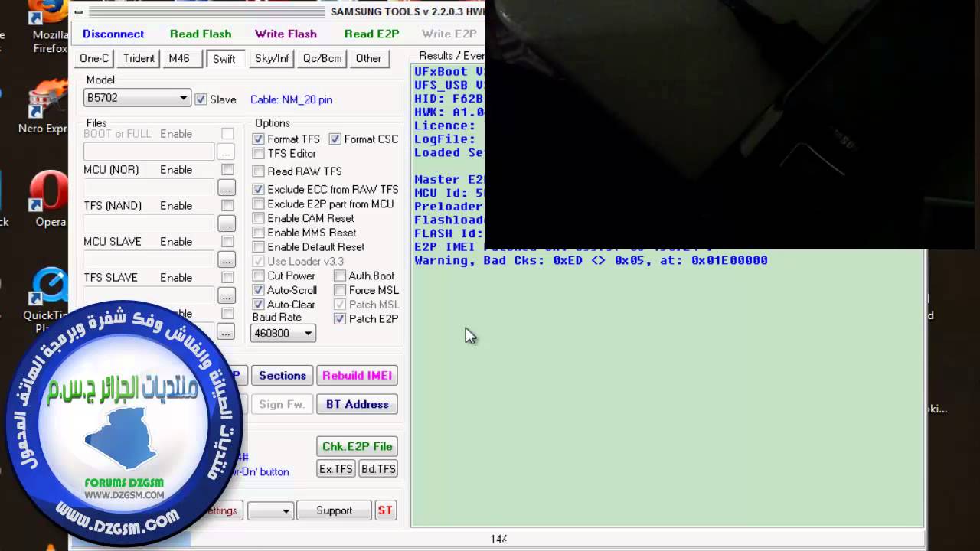Toggle the Slave checkbox
This screenshot has height=551, width=980.
coord(201,99)
